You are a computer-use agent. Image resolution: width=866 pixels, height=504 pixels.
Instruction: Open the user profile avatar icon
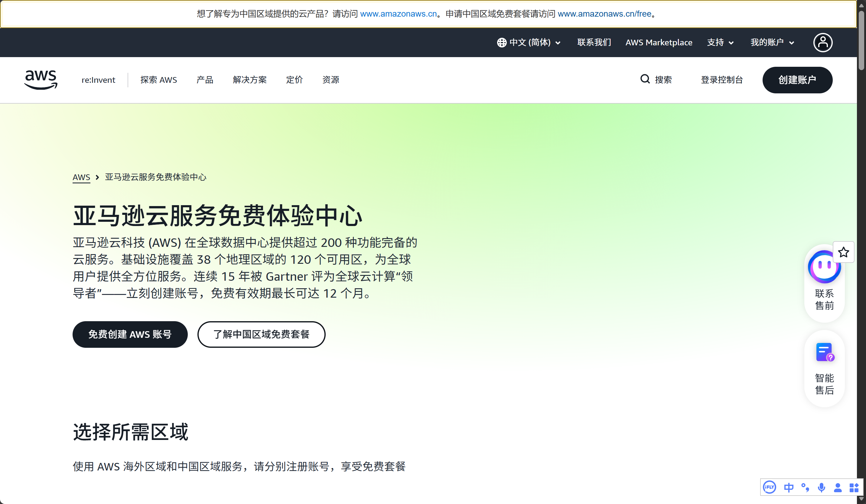(x=823, y=43)
